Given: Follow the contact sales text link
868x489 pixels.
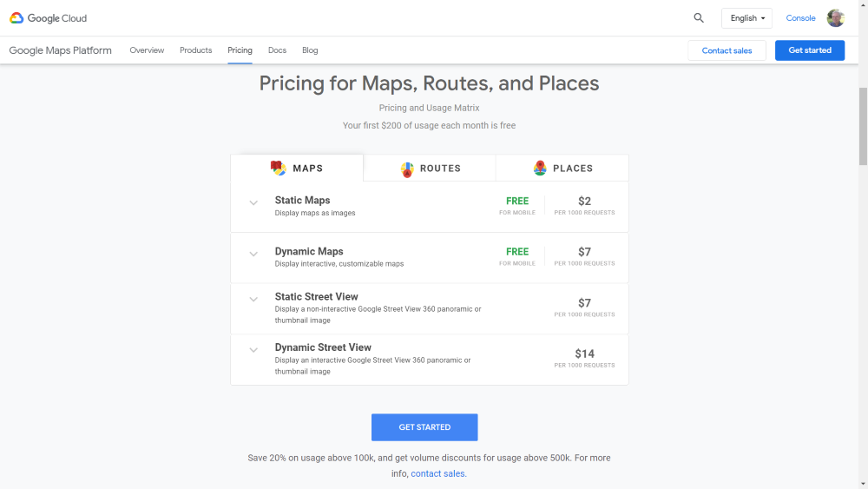Looking at the screenshot, I should 438,473.
